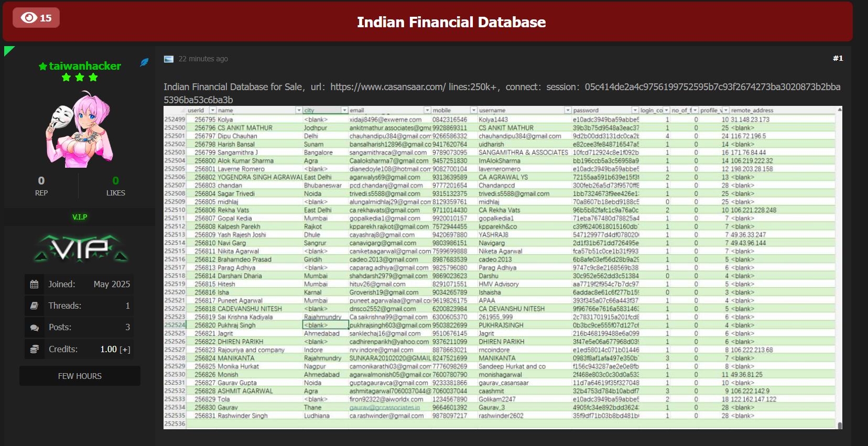The image size is (868, 446).
Task: Click the blue feather icon beside taiwanhacker
Action: click(x=144, y=62)
